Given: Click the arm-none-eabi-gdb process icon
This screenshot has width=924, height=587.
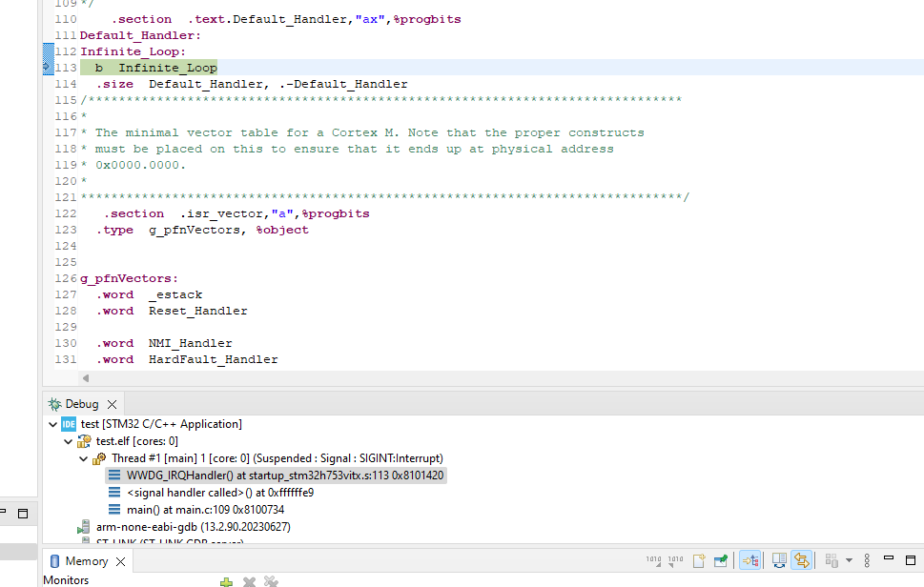Looking at the screenshot, I should [x=84, y=526].
